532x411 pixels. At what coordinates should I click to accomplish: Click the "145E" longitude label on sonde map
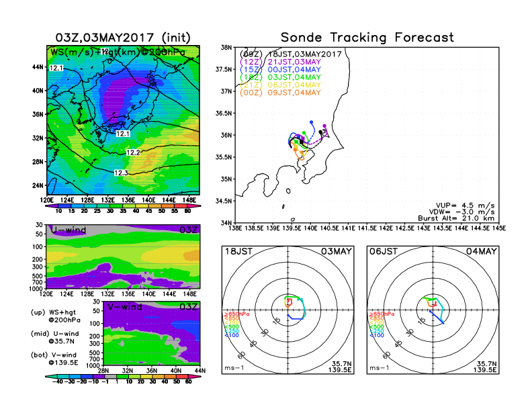[x=498, y=228]
